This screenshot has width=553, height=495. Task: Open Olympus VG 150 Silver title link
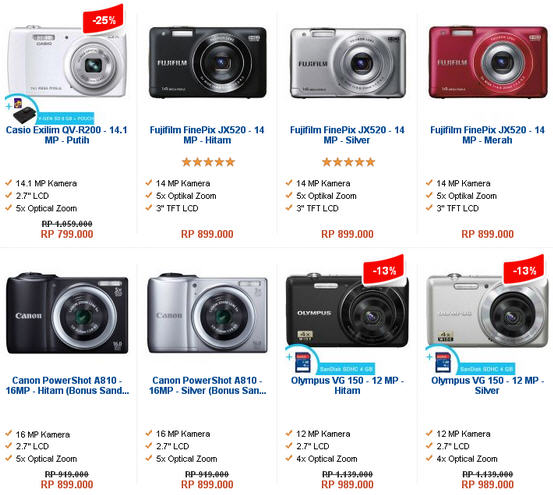487,385
